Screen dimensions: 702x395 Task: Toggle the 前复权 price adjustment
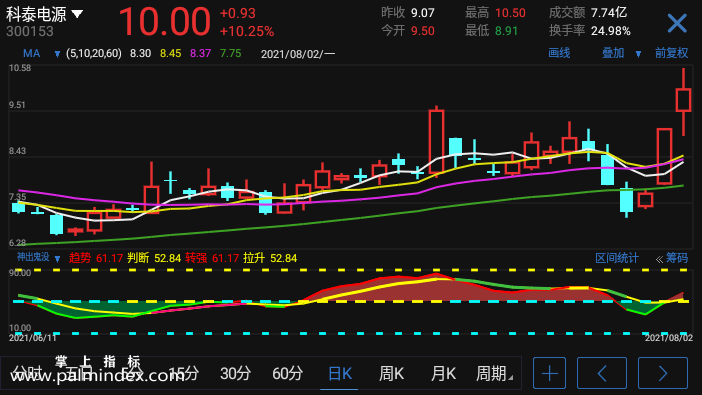tap(671, 53)
